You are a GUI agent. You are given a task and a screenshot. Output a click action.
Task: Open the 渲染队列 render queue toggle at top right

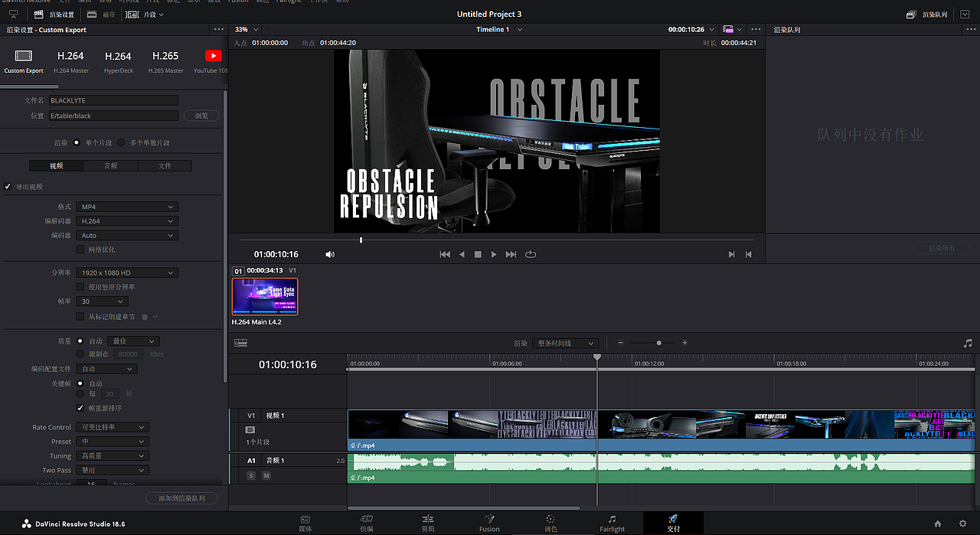[927, 15]
